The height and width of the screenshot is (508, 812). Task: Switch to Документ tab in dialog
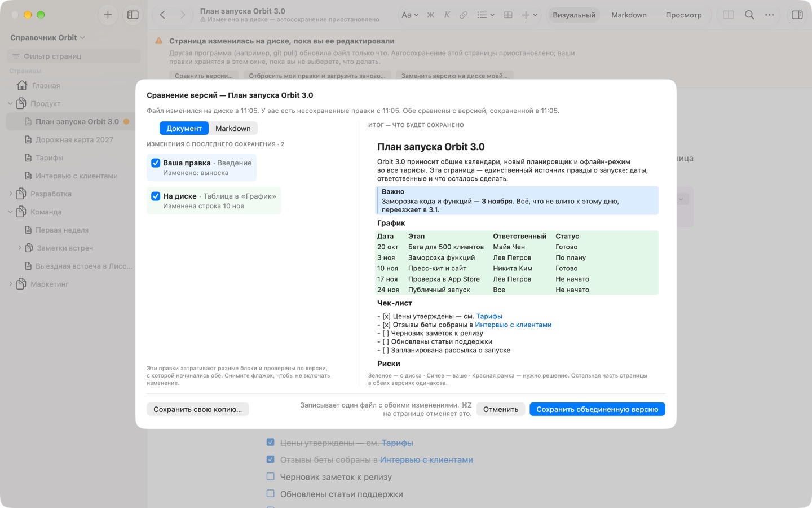184,129
